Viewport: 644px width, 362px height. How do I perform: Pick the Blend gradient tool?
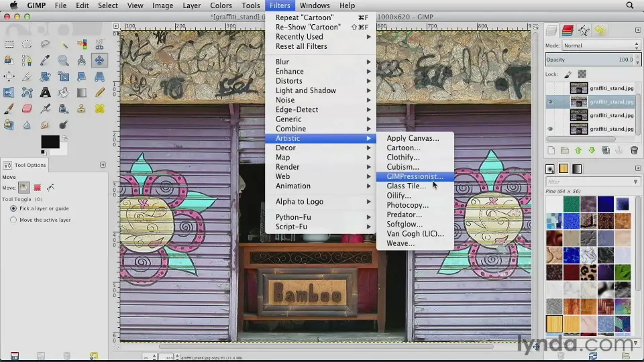(81, 93)
